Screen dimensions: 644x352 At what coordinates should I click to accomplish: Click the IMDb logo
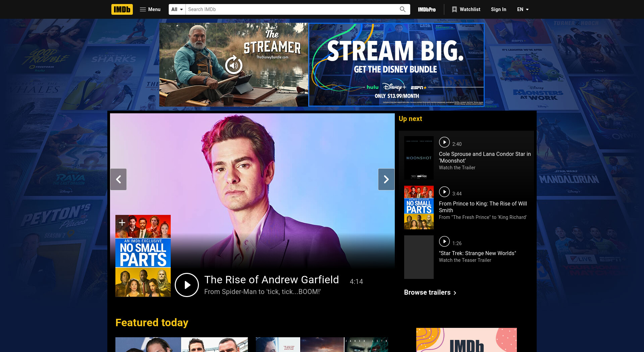coord(122,9)
